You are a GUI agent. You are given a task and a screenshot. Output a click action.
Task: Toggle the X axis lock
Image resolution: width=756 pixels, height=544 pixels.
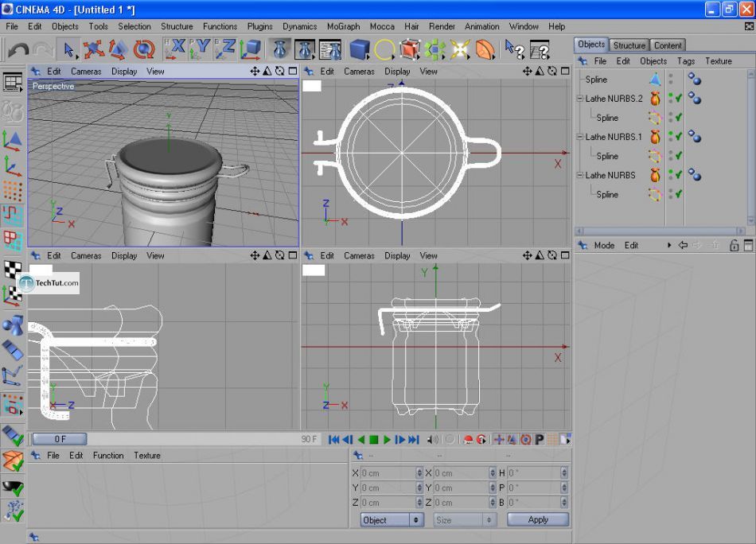click(174, 49)
